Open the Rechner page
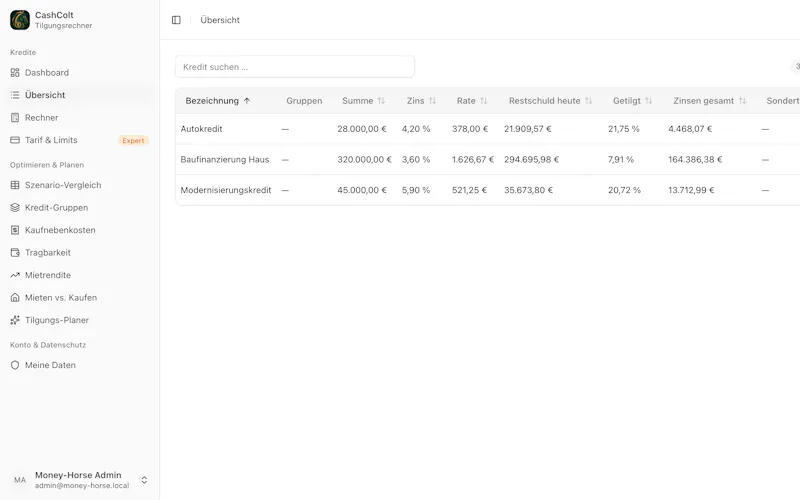The image size is (800, 500). click(80, 117)
